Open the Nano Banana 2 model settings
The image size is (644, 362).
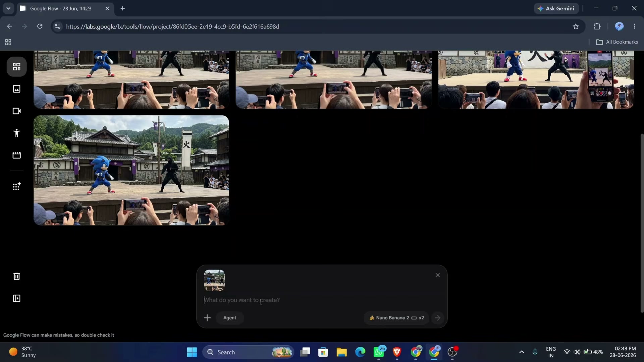tap(396, 318)
